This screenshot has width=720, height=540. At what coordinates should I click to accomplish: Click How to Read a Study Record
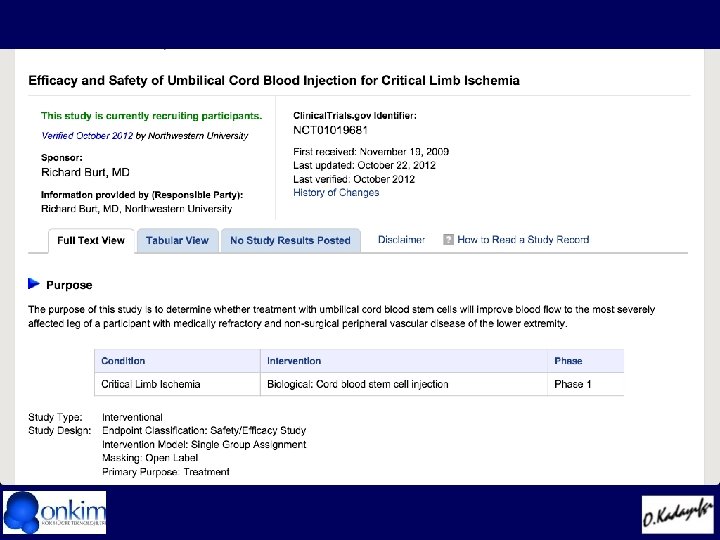coord(523,240)
